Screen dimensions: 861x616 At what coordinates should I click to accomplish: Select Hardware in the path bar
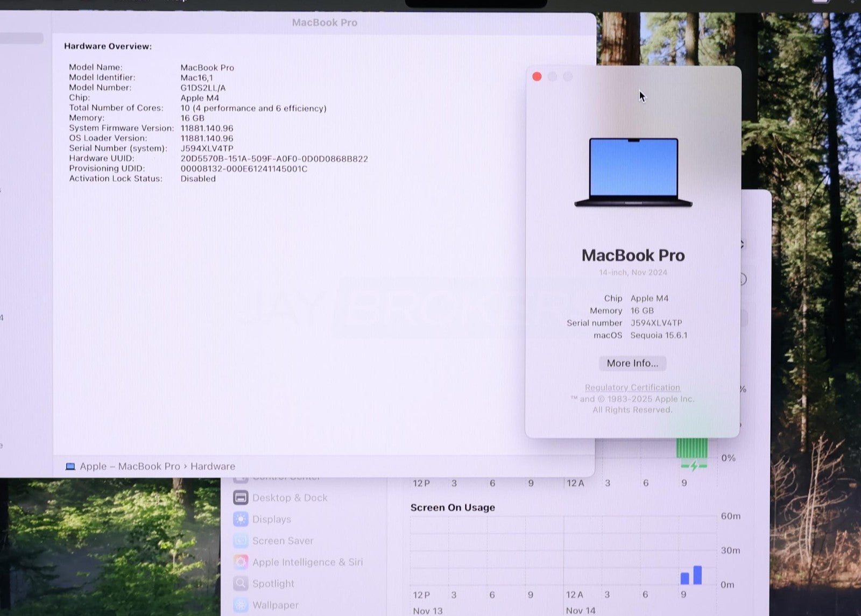coord(213,466)
